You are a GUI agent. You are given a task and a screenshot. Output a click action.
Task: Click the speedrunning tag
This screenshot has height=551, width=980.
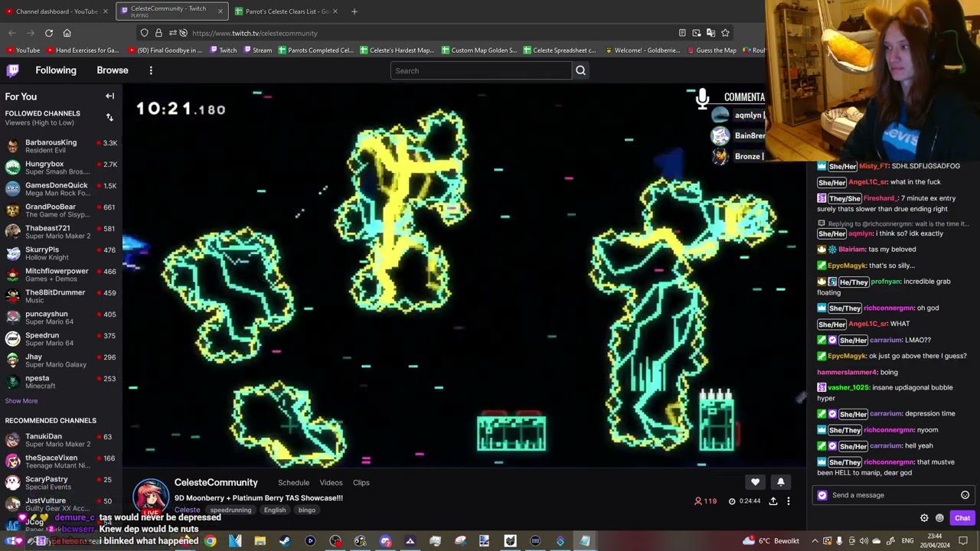(x=230, y=510)
